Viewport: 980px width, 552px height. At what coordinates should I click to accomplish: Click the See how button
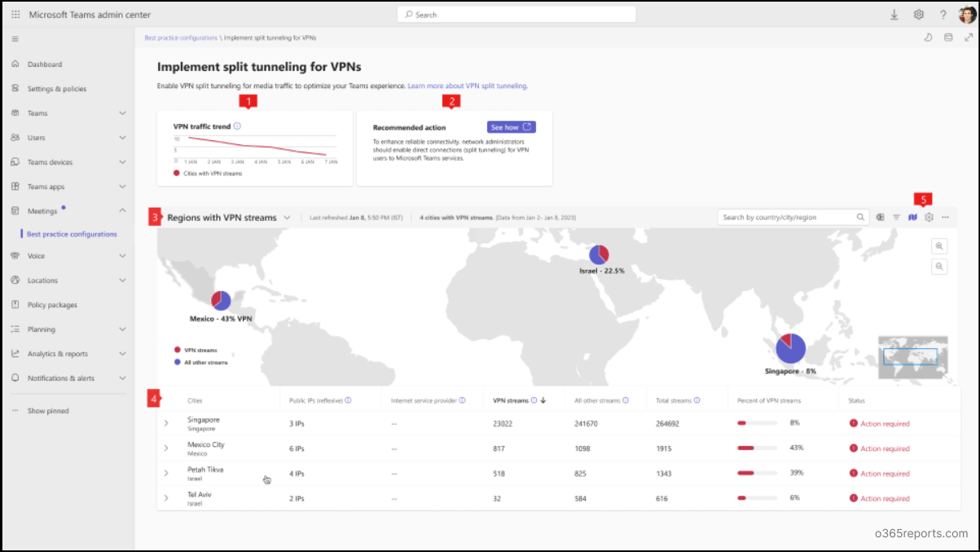(512, 127)
